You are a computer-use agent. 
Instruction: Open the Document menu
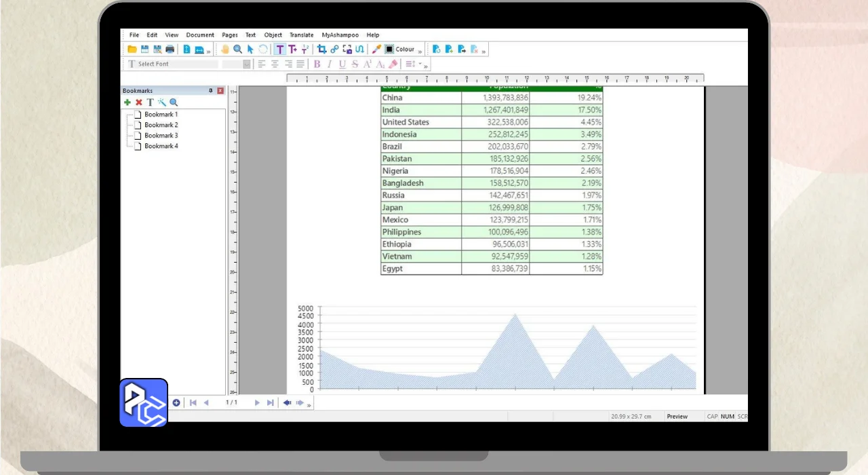tap(200, 35)
